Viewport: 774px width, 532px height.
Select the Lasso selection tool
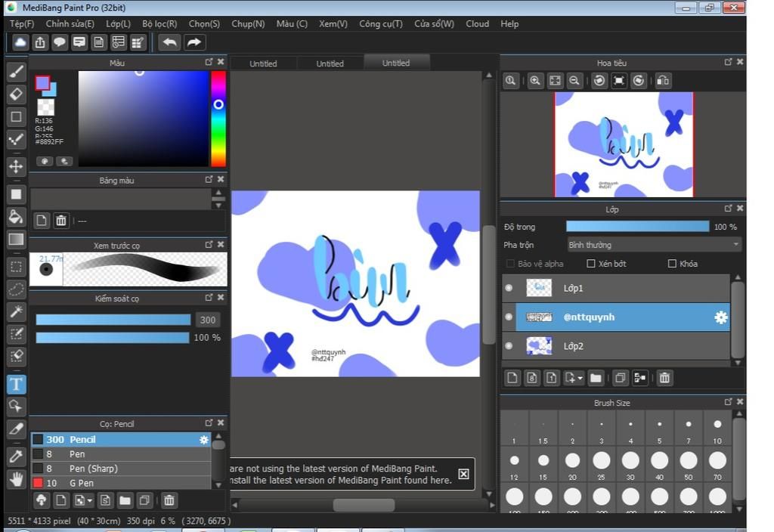[17, 289]
